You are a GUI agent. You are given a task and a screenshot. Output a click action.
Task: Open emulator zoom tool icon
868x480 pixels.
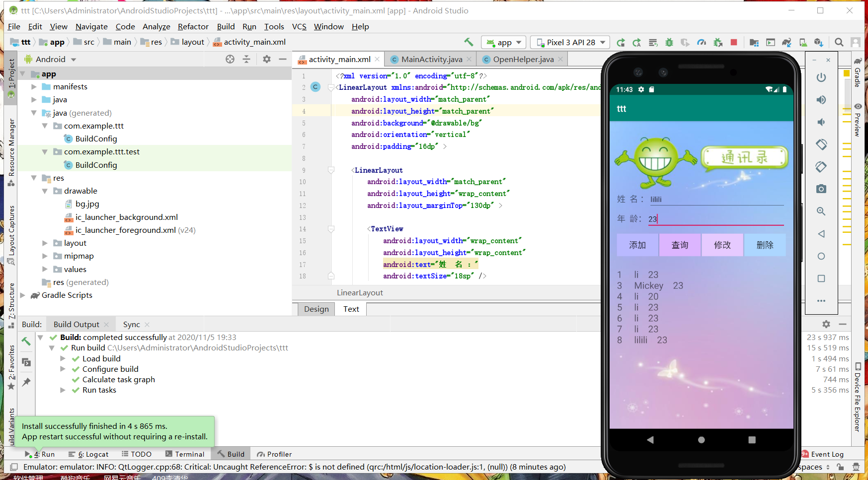tap(821, 211)
